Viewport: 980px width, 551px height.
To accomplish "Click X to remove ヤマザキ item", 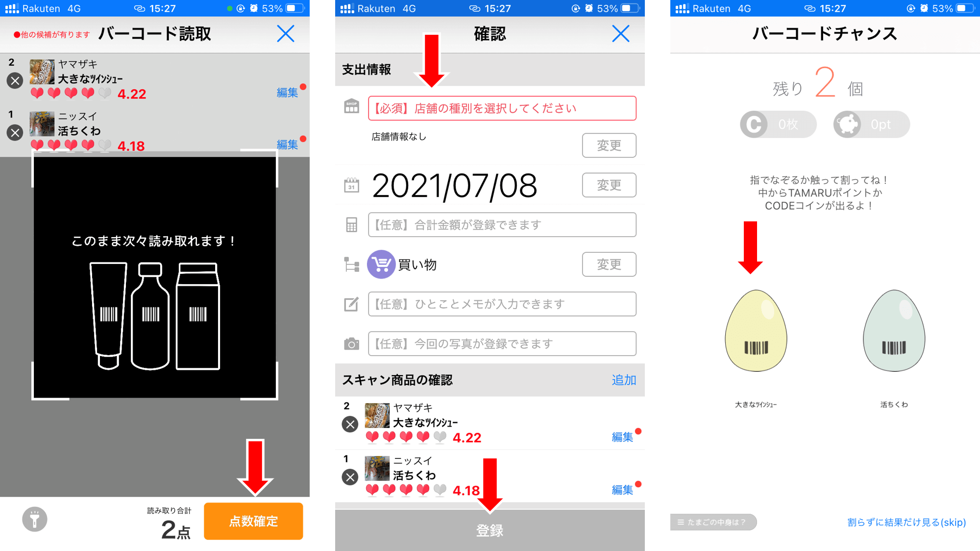I will click(x=15, y=81).
